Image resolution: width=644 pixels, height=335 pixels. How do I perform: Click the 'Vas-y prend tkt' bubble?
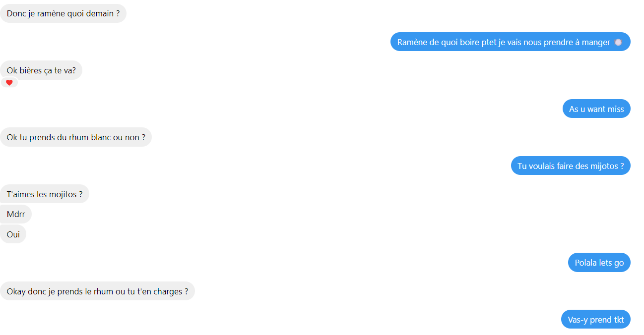596,320
